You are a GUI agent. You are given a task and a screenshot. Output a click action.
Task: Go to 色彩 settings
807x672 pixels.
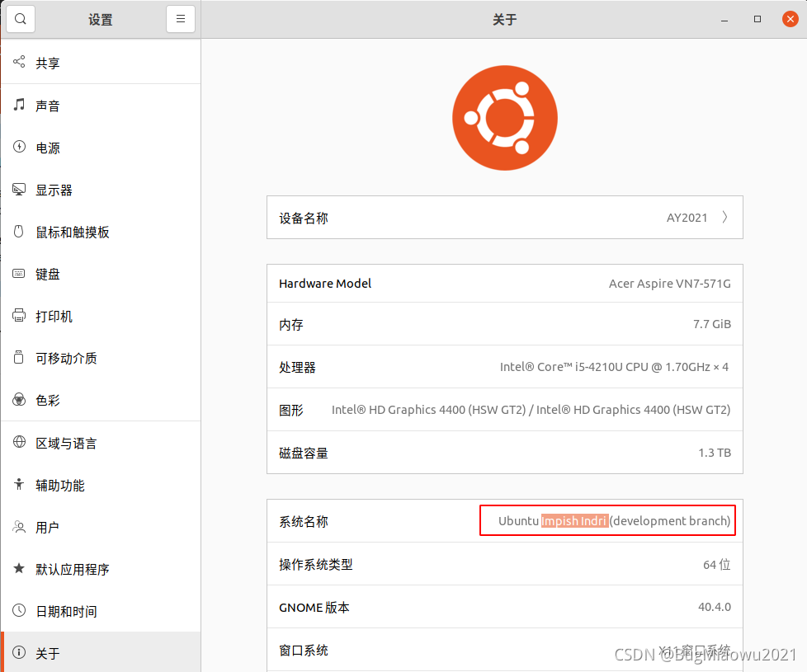pyautogui.click(x=101, y=400)
